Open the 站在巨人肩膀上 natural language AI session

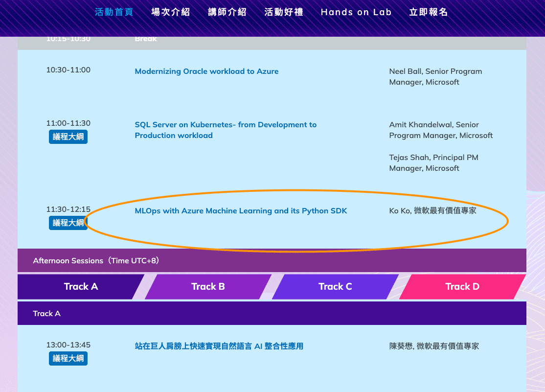(x=219, y=346)
